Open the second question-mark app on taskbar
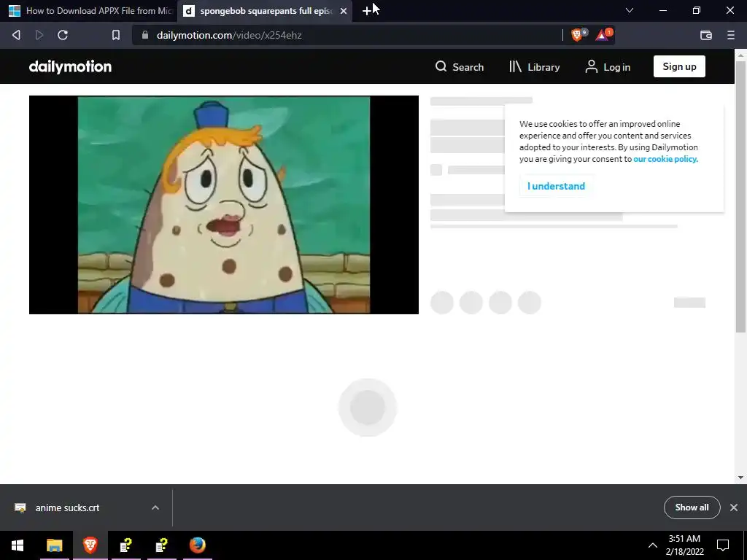Image resolution: width=747 pixels, height=560 pixels. (161, 545)
